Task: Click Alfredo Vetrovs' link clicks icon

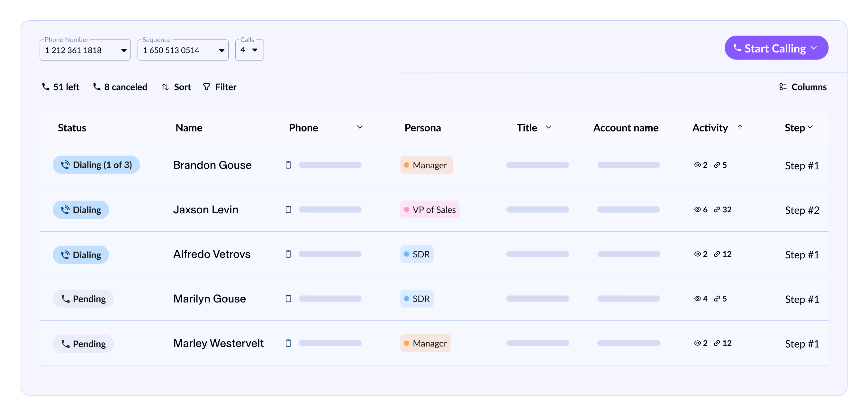Action: (x=717, y=254)
